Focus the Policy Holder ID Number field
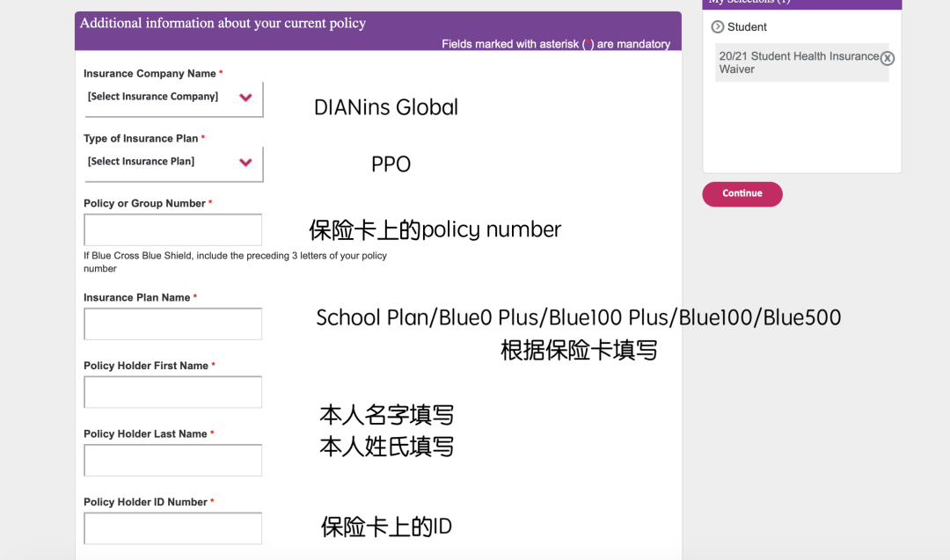Image resolution: width=950 pixels, height=560 pixels. 172,528
